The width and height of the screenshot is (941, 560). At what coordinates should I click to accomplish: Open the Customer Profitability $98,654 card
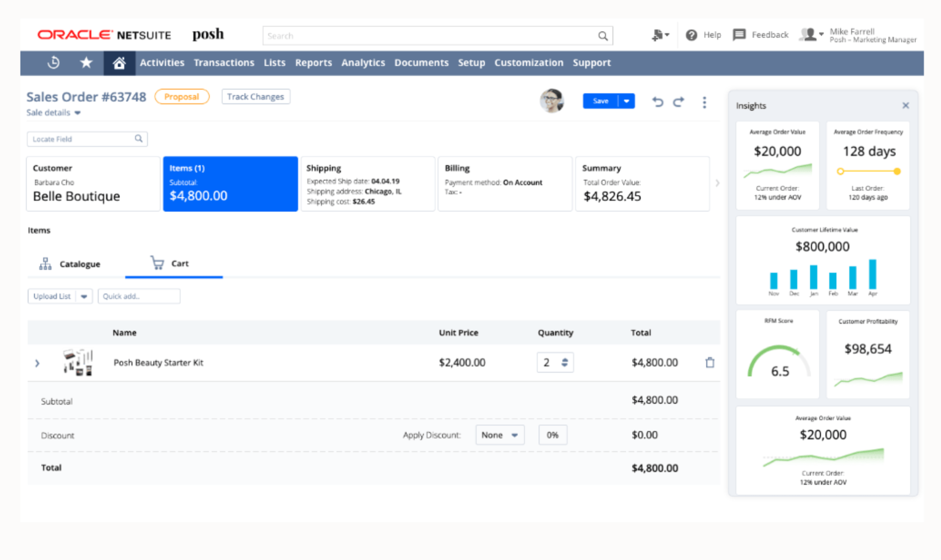tap(868, 354)
